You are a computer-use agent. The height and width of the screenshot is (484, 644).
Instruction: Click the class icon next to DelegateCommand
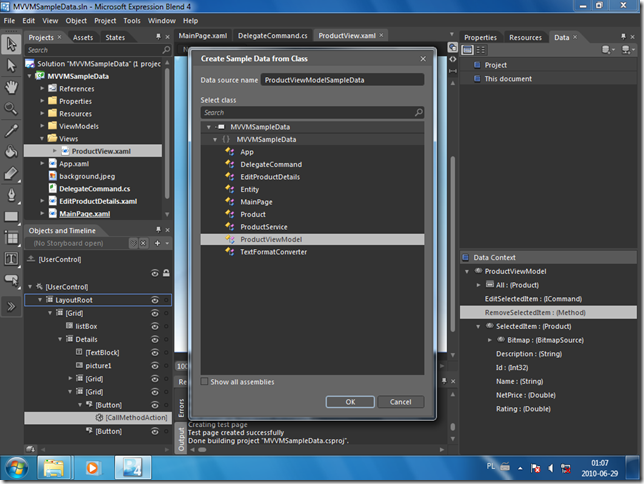coord(230,164)
